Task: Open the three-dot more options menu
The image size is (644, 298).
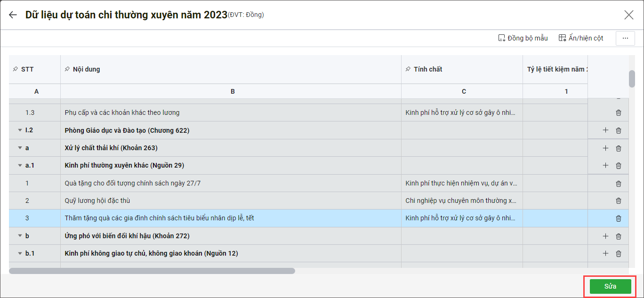Action: click(x=625, y=39)
